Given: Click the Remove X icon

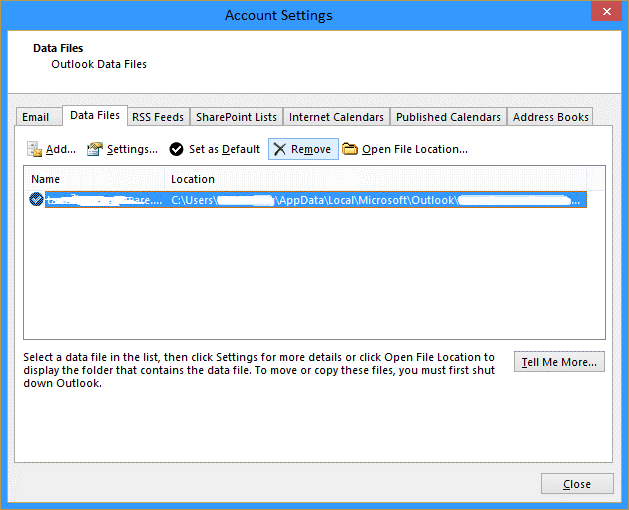Looking at the screenshot, I should (280, 149).
